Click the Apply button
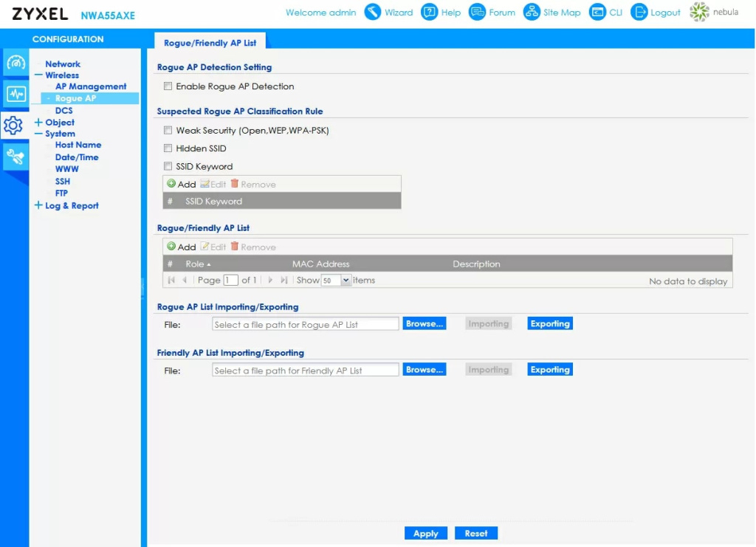 click(x=426, y=534)
